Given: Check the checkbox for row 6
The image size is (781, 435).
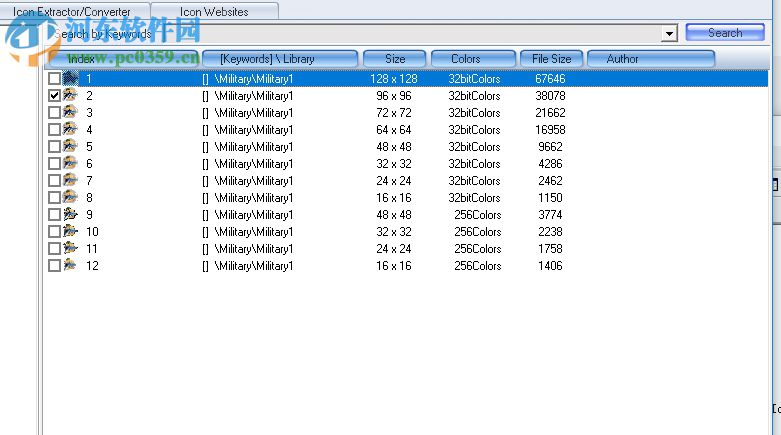Looking at the screenshot, I should tap(54, 163).
